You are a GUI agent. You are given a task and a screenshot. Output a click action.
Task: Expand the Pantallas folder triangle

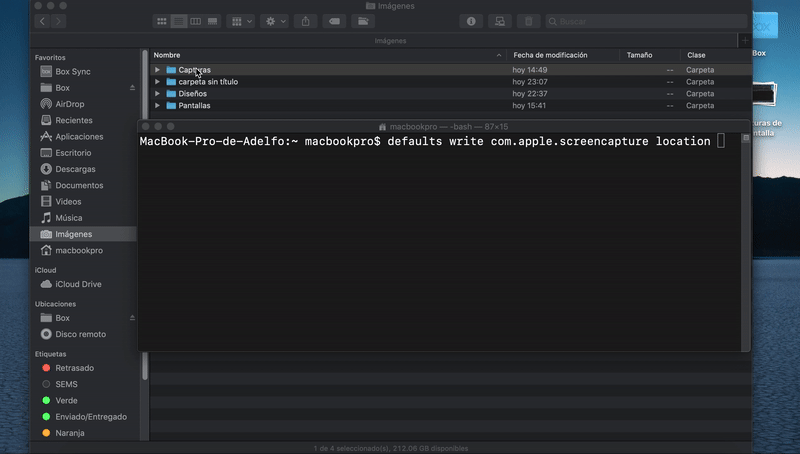click(x=157, y=106)
